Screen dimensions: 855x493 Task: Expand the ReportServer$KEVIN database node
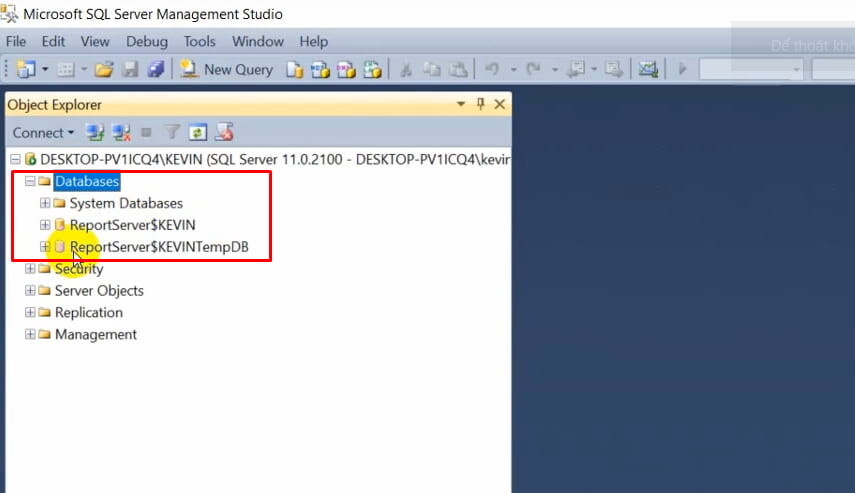pyautogui.click(x=45, y=225)
